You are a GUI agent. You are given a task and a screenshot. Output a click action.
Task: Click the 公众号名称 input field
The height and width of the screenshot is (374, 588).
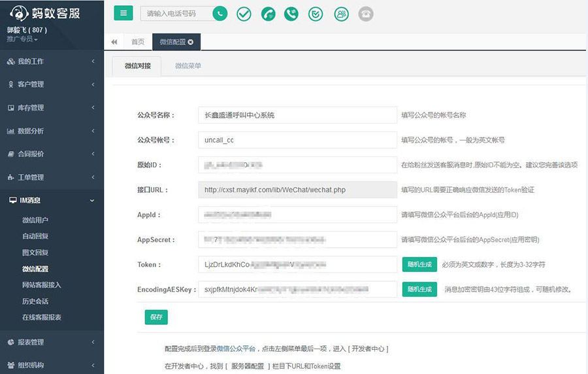click(x=297, y=115)
